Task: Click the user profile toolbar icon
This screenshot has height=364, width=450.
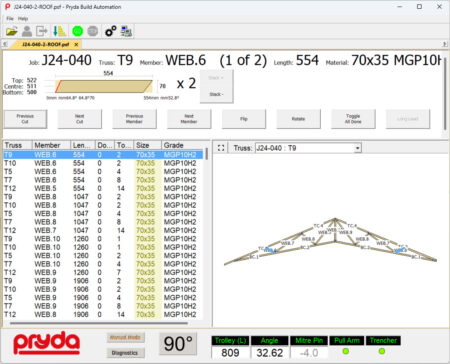Action: (27, 31)
